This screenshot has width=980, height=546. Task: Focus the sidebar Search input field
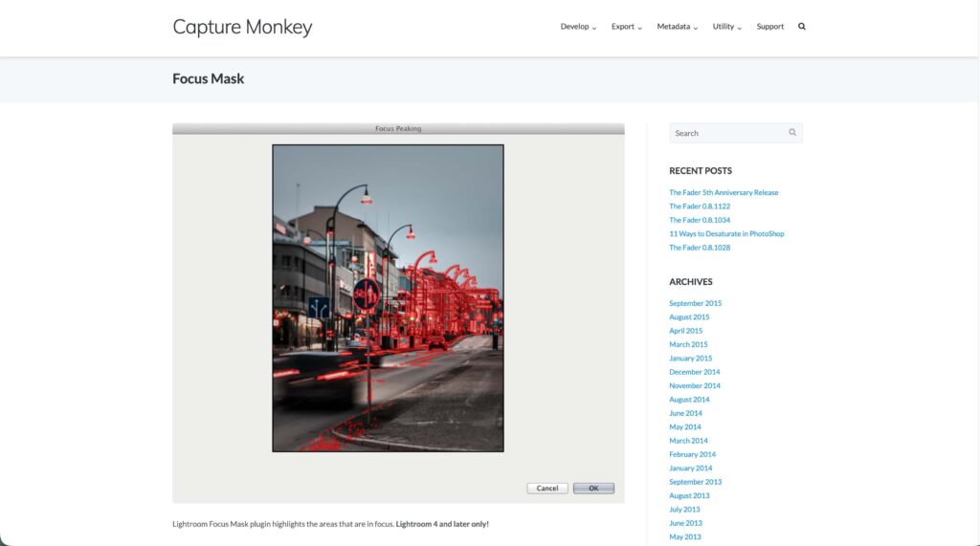(x=736, y=133)
